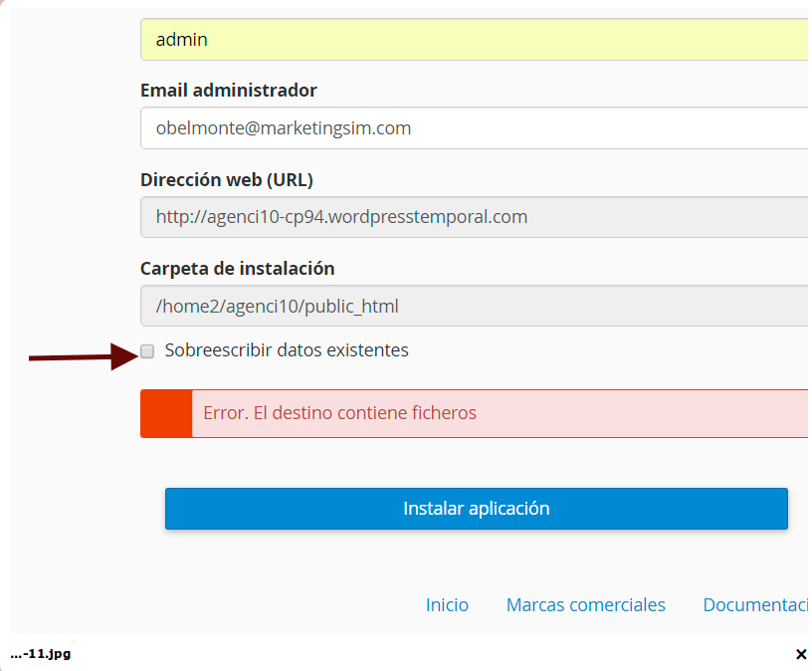Open the Inicio footer link

(x=447, y=604)
